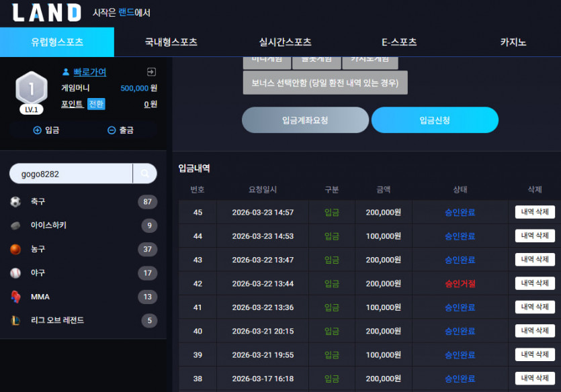Click the 입금신청 button
The width and height of the screenshot is (561, 392).
(435, 120)
